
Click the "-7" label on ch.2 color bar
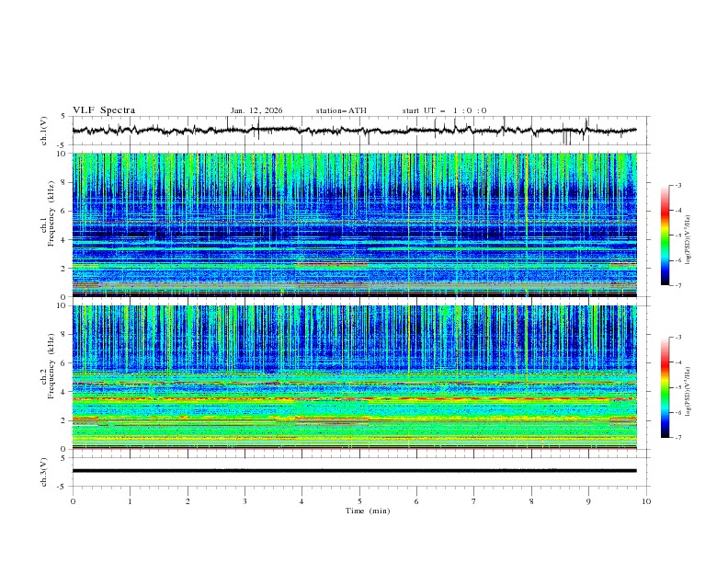coord(678,438)
